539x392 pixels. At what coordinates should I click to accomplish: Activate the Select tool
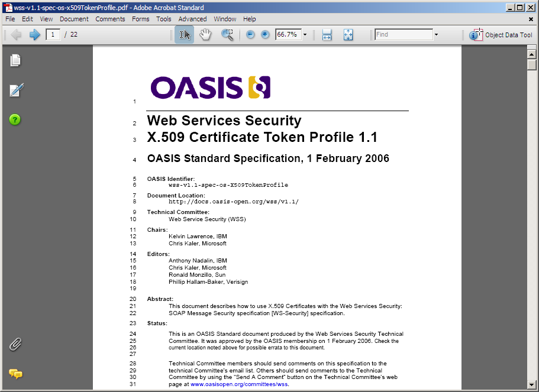(x=184, y=34)
